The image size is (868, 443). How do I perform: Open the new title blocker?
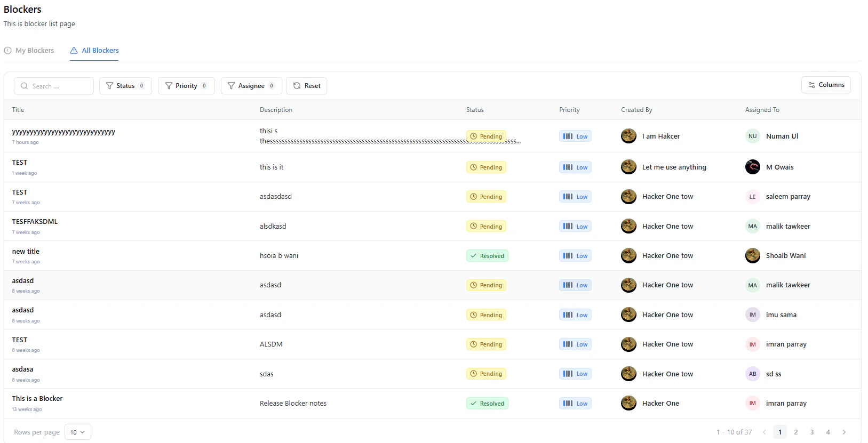pyautogui.click(x=26, y=252)
